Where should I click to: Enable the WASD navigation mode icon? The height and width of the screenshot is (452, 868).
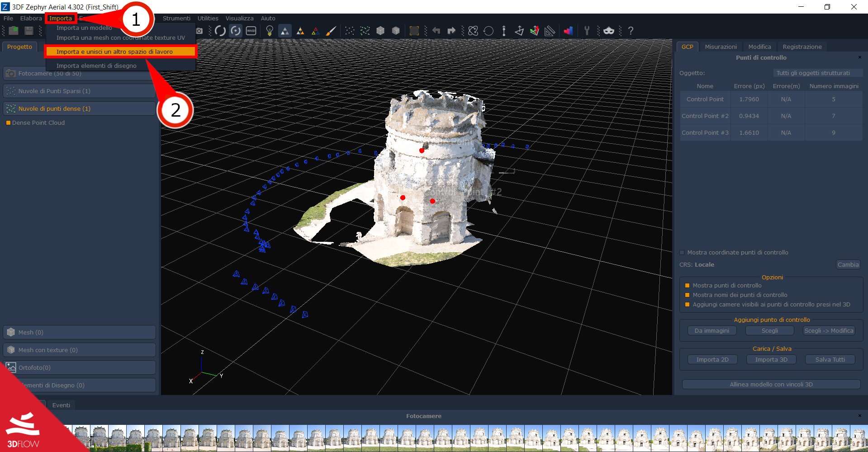click(x=251, y=31)
